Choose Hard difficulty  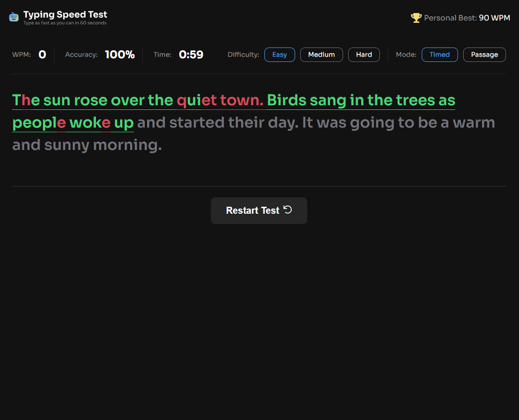pos(364,54)
